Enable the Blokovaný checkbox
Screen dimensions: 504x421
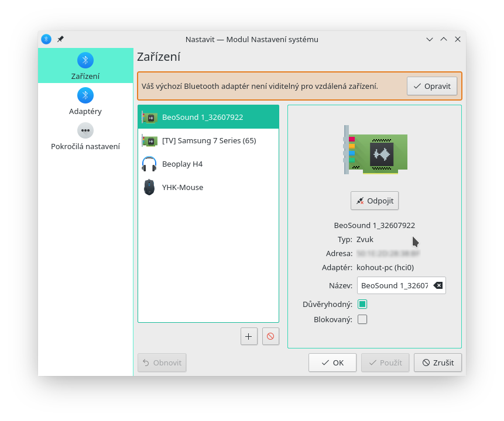[362, 319]
